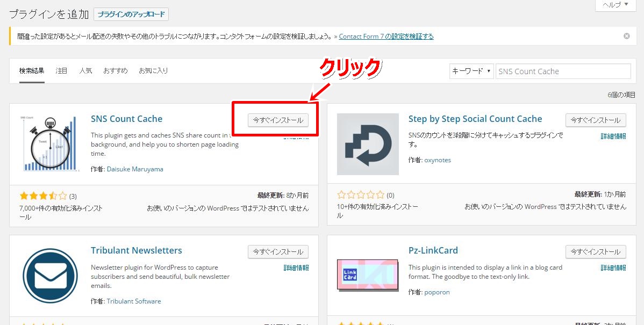Viewport: 644px width, 325px height.
Task: Open 詳細情報 for Step by Step Social Count Cache
Action: coord(613,136)
